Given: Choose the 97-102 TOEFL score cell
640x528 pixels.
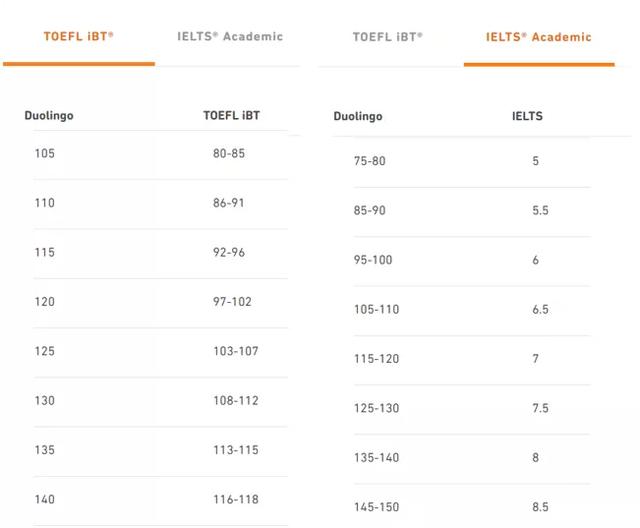Looking at the screenshot, I should coord(228,301).
